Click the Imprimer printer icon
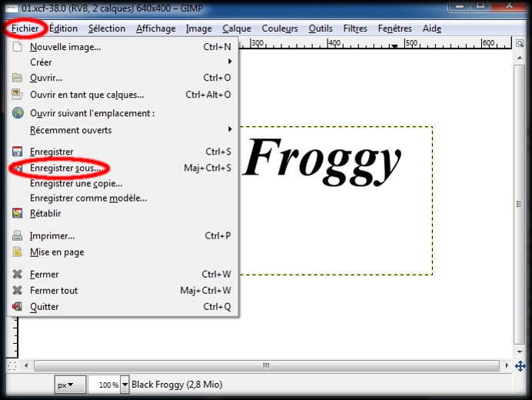Screen dimensions: 532x400 click(x=17, y=236)
